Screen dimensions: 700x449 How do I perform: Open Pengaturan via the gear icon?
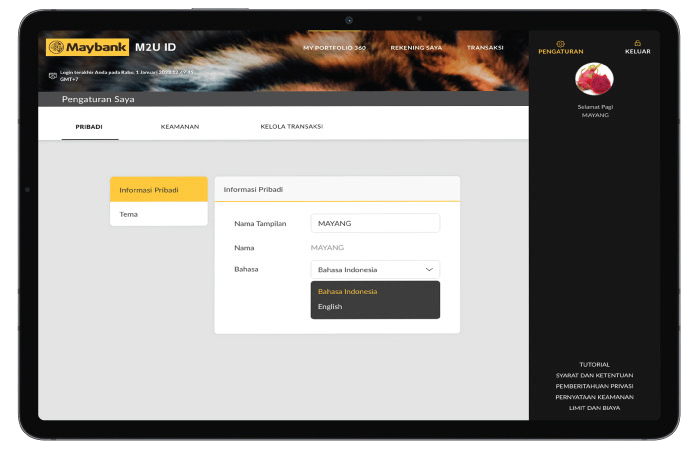click(560, 44)
